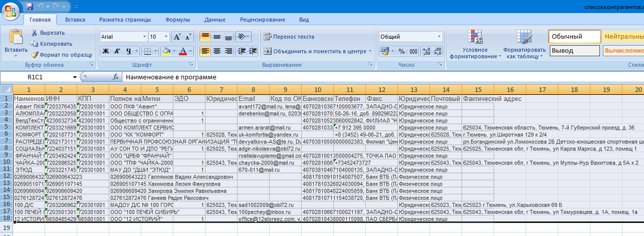Apply the Нейтральный cell style
644x236 pixels.
[x=623, y=37]
